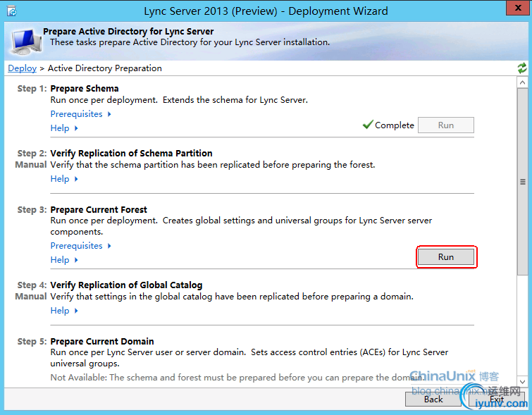Click the disabled Run button for Prepare Schema
The height and width of the screenshot is (415, 532).
pos(446,125)
